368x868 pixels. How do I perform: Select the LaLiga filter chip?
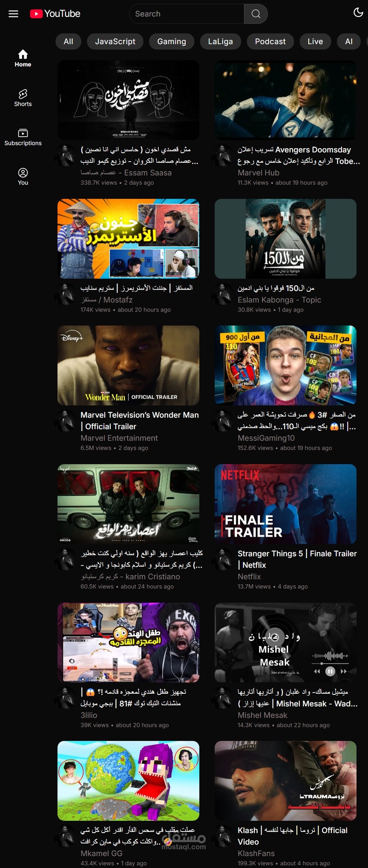coord(220,41)
